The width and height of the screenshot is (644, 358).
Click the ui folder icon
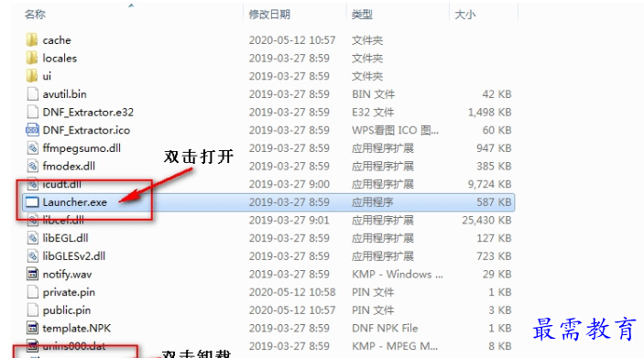32,76
